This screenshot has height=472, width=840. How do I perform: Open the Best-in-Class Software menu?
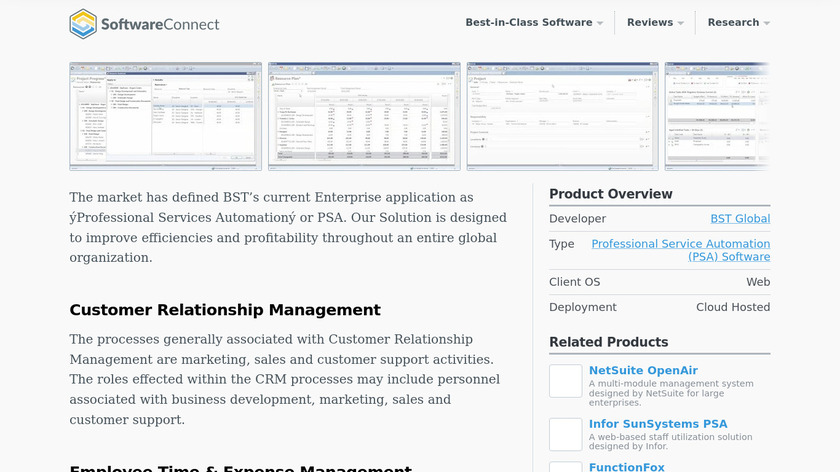click(x=534, y=23)
